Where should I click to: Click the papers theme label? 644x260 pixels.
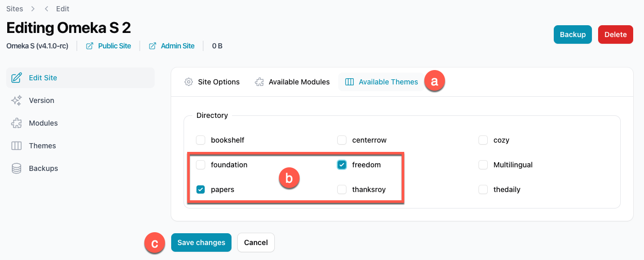coord(223,189)
